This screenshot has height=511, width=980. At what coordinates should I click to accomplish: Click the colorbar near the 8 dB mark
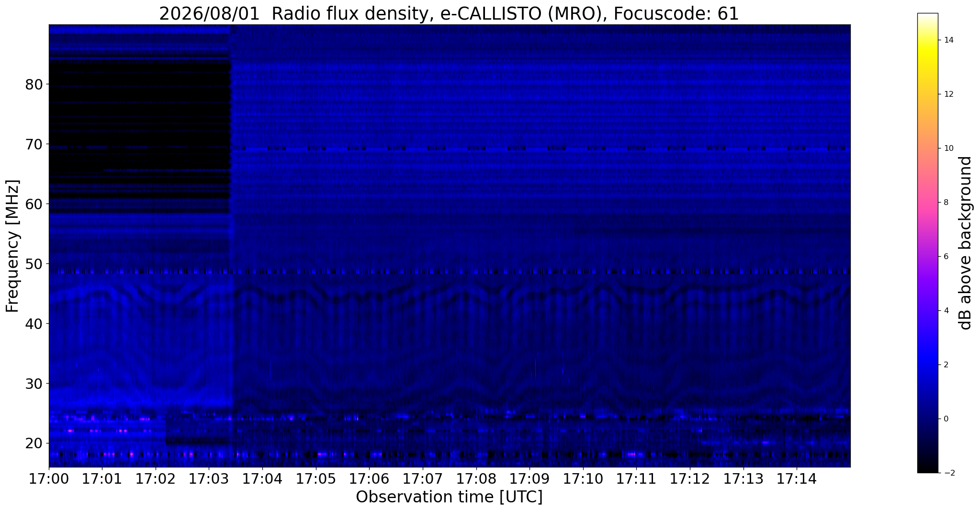pos(927,202)
